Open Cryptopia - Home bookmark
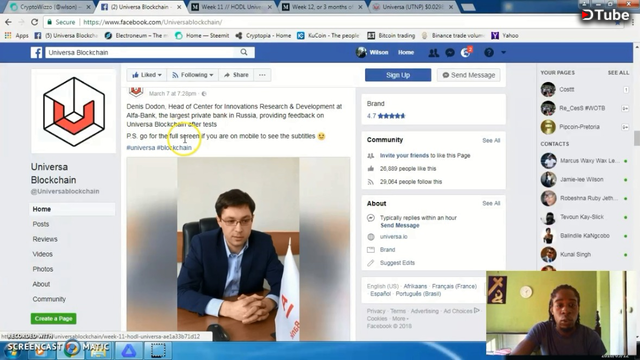Screen dimensions: 640x360 [263, 36]
